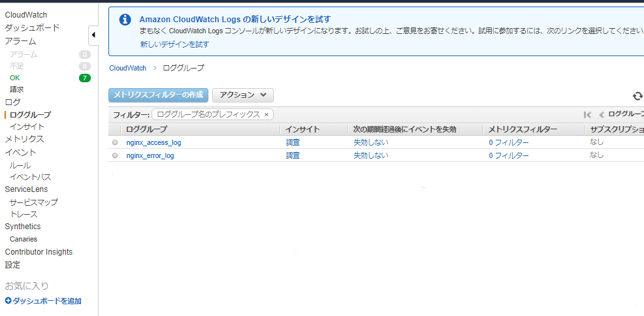The width and height of the screenshot is (644, 316).
Task: Open CloudWatch in the sidebar
Action: pyautogui.click(x=26, y=15)
